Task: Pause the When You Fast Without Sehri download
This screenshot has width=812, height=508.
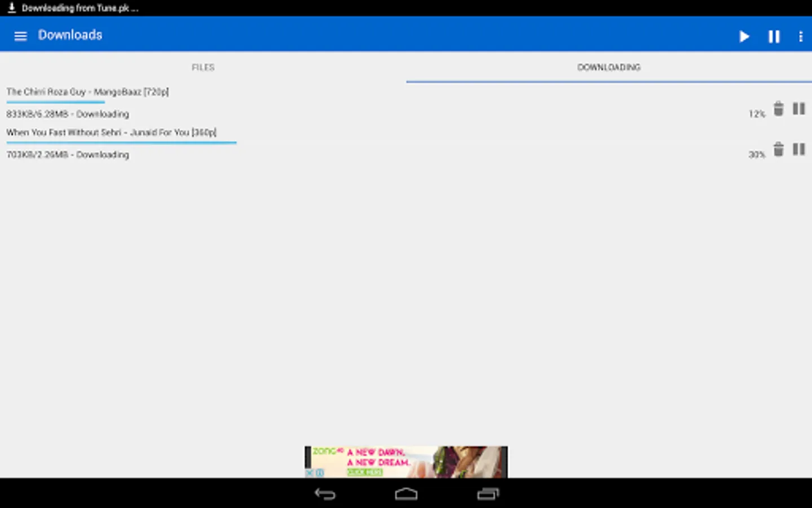Action: [x=799, y=149]
